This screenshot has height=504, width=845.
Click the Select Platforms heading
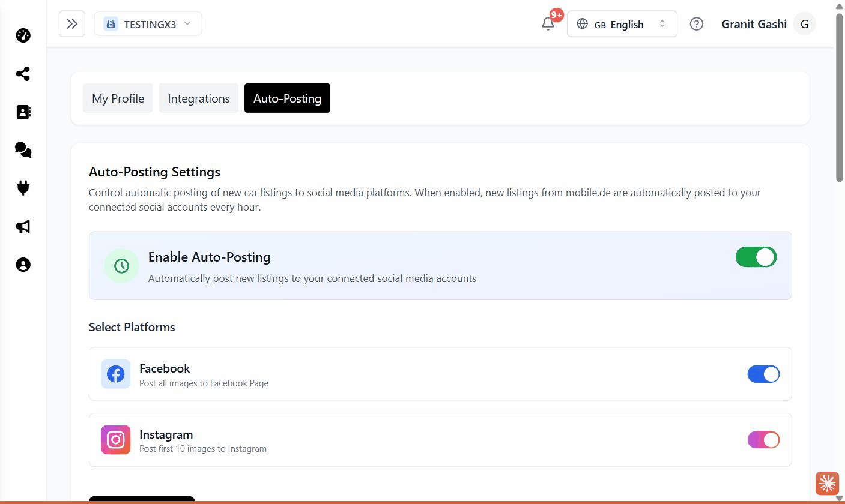(x=132, y=327)
